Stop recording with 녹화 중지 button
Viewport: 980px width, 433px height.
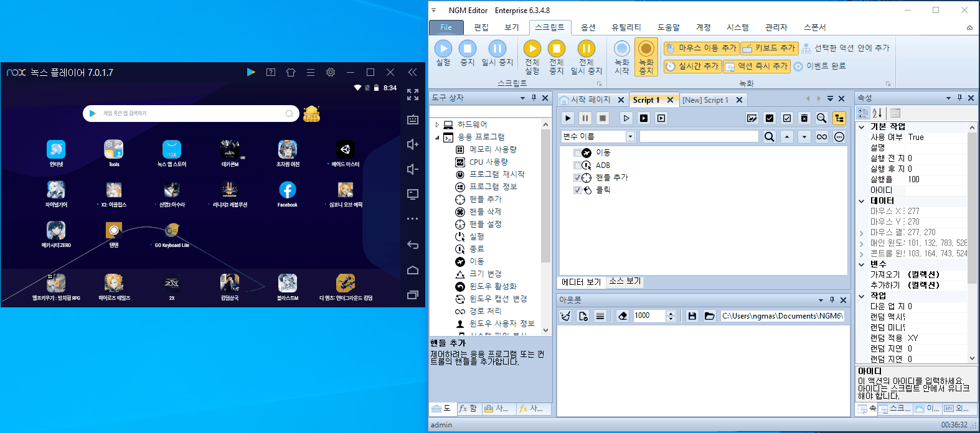coord(646,57)
